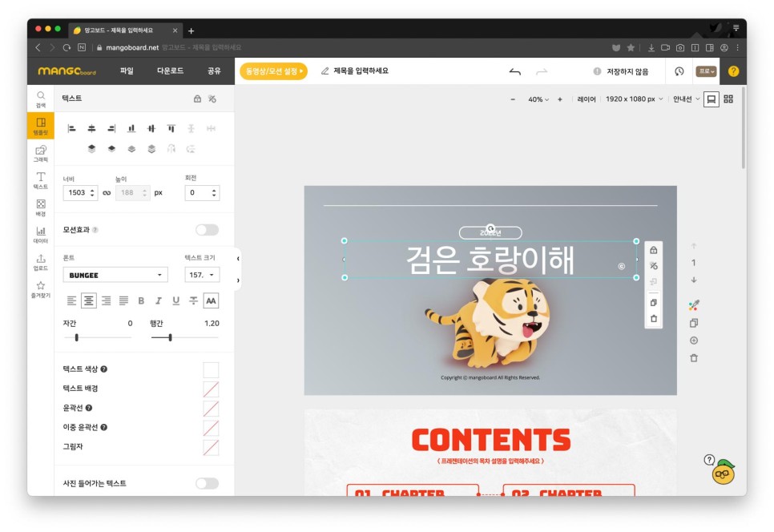This screenshot has width=774, height=532.
Task: Open the data chart tab in sidebar
Action: [41, 235]
